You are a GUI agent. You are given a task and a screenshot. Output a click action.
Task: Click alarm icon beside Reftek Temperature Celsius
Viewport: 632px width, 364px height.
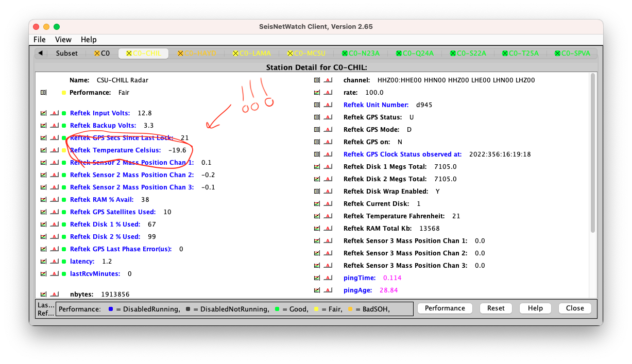[x=54, y=150]
